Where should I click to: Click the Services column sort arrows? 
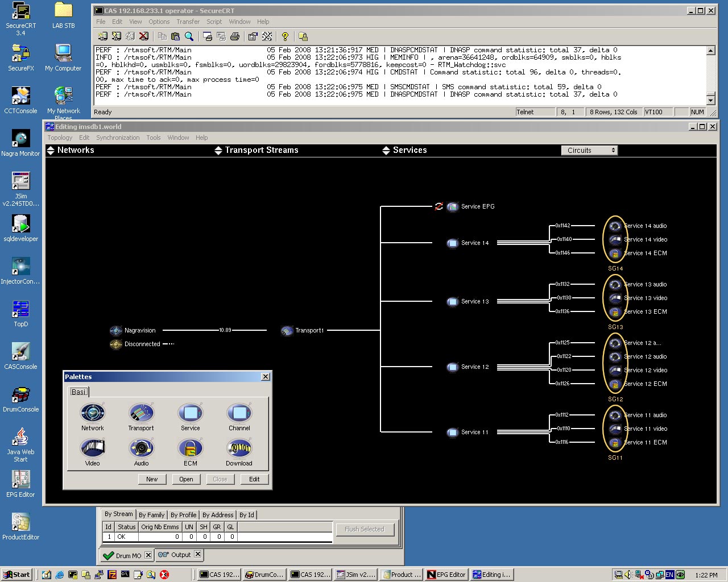point(387,150)
